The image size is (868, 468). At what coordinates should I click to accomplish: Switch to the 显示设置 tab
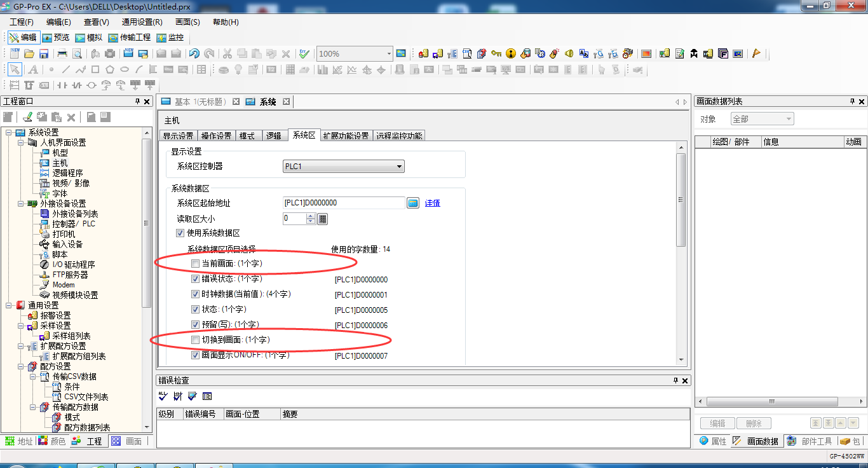(x=177, y=135)
